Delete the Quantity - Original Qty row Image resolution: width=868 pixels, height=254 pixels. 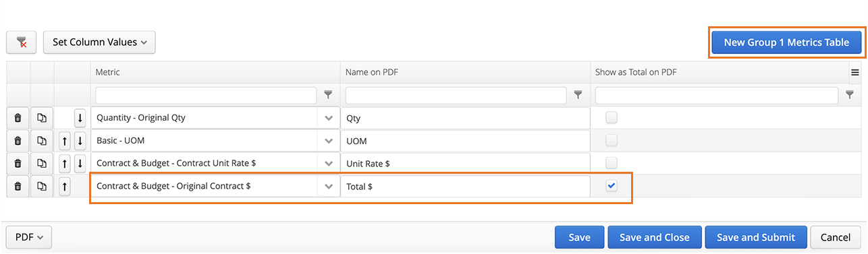click(x=18, y=118)
